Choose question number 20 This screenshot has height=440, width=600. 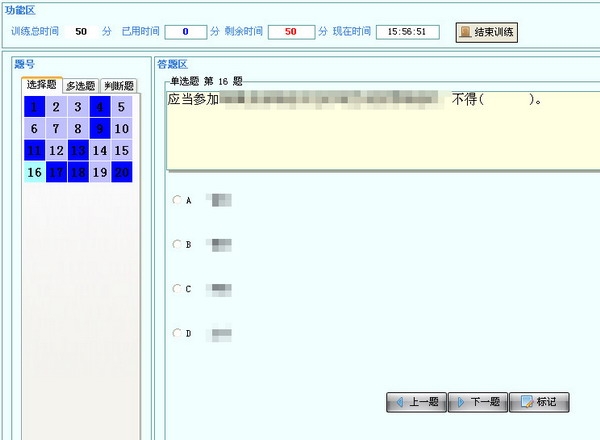(x=122, y=172)
